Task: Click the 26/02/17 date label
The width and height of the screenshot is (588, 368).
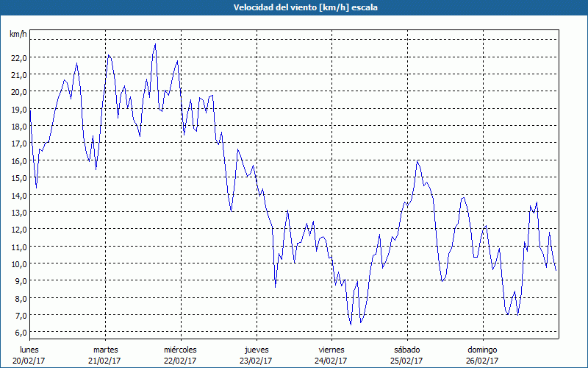Action: click(482, 360)
